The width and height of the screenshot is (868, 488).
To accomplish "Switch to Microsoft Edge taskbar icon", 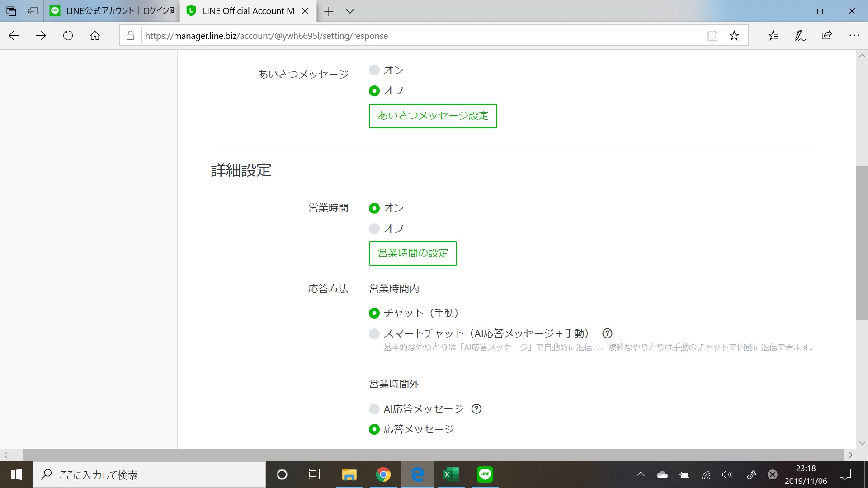I will pyautogui.click(x=417, y=474).
